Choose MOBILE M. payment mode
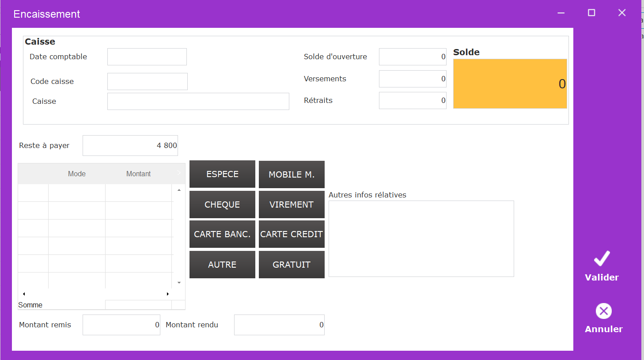The width and height of the screenshot is (644, 360). pos(292,174)
